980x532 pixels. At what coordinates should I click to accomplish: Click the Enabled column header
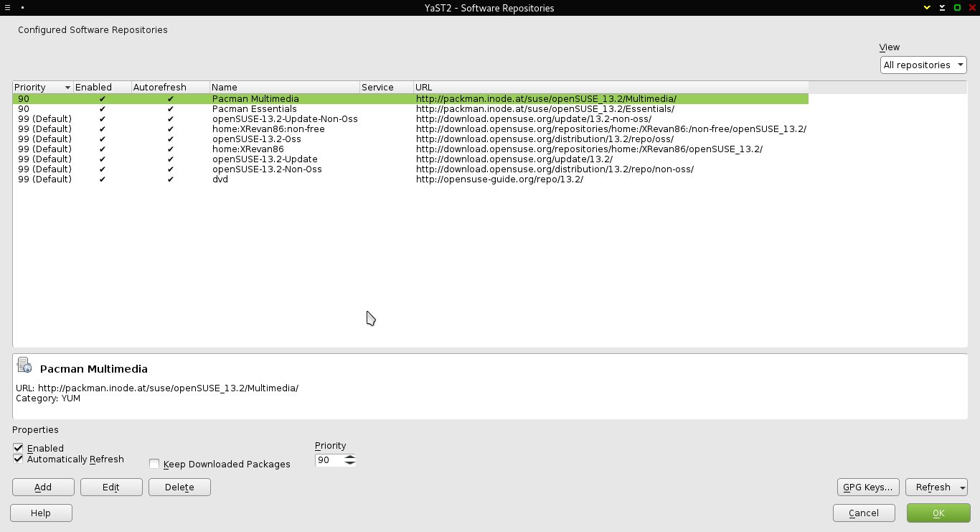103,87
